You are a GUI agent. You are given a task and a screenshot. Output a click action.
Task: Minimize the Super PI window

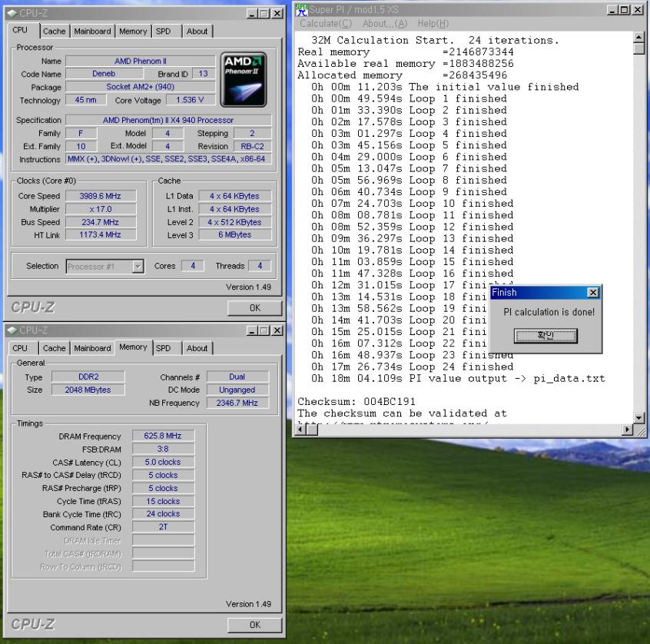612,9
